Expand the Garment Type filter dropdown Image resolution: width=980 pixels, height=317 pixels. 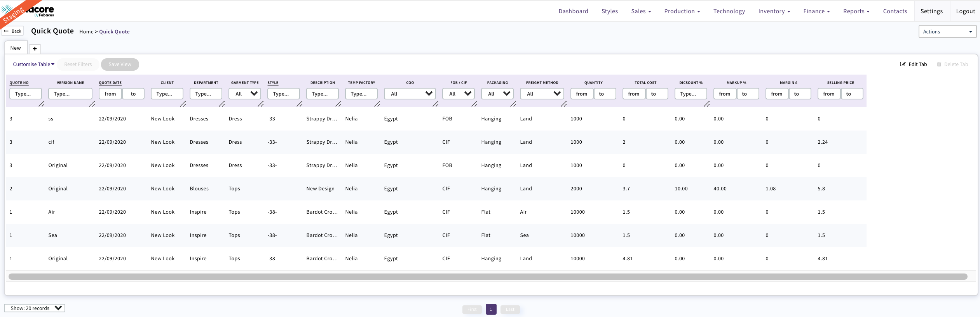pyautogui.click(x=245, y=94)
